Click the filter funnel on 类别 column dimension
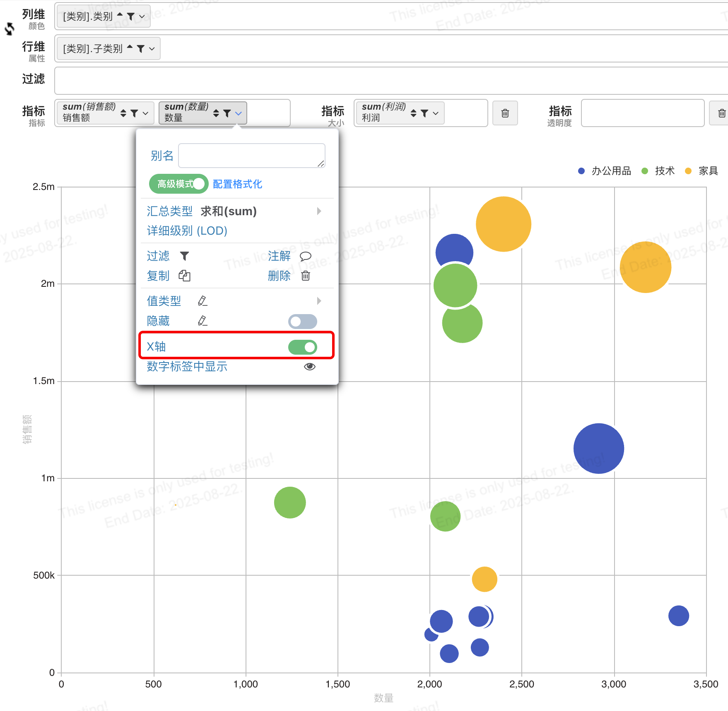This screenshot has height=711, width=728. coord(131,17)
